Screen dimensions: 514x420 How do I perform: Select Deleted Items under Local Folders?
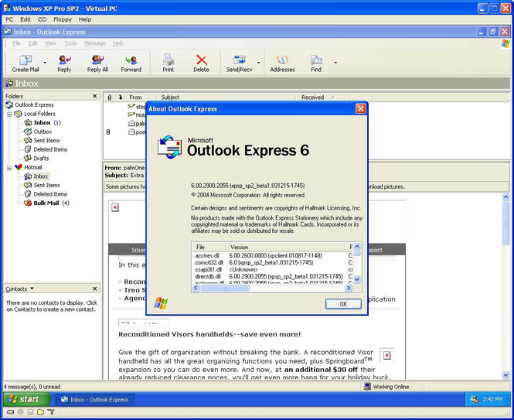pos(50,149)
